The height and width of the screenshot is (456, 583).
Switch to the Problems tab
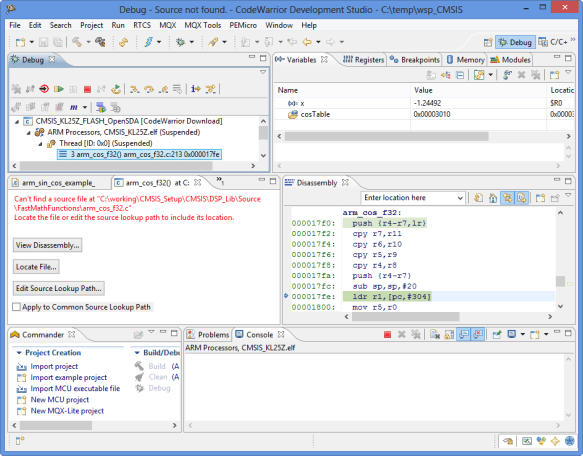208,335
